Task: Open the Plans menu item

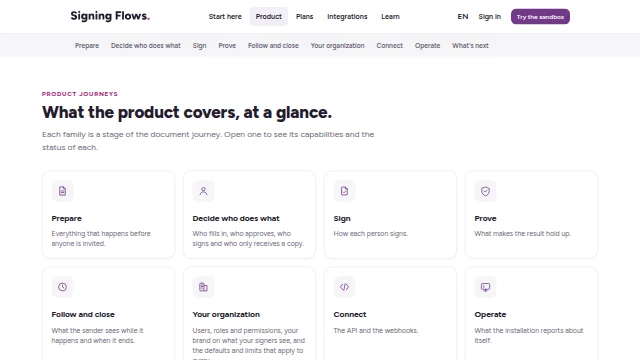Action: (304, 17)
